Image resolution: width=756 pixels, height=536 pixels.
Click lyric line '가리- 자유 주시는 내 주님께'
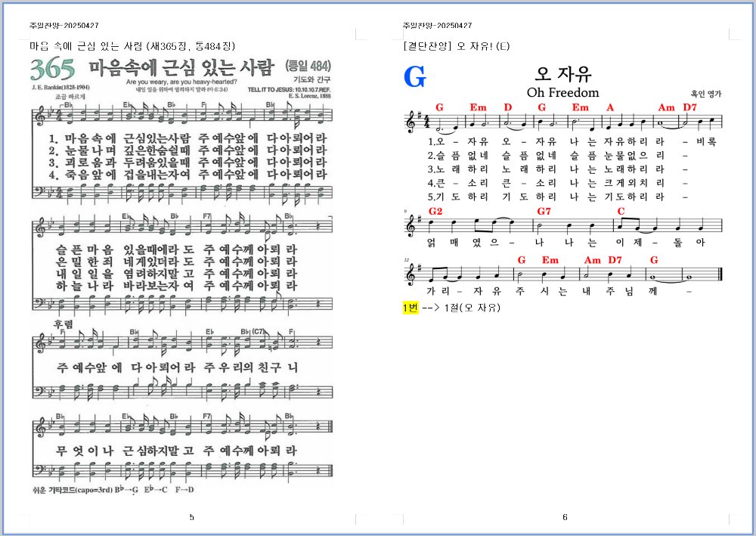pos(559,291)
